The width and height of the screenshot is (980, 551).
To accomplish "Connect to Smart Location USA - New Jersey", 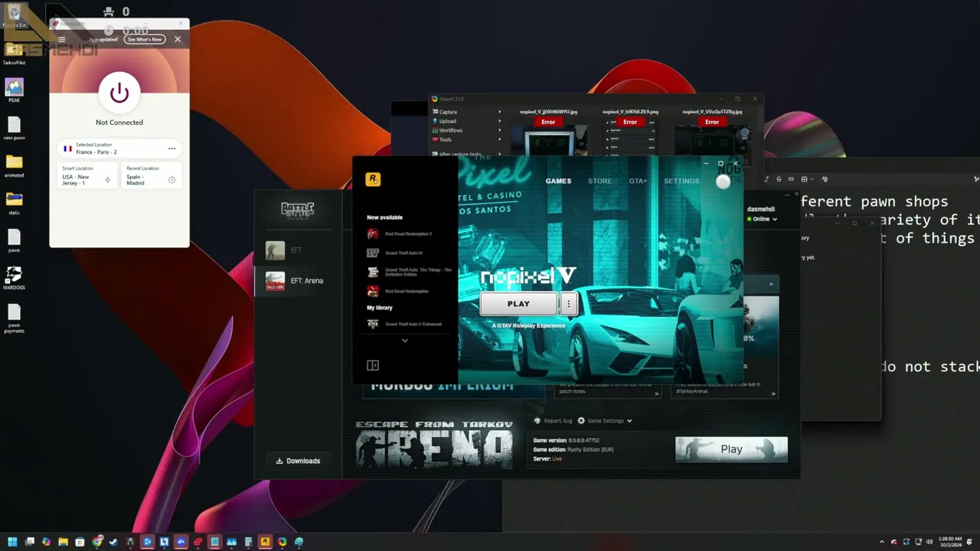I will [x=87, y=175].
